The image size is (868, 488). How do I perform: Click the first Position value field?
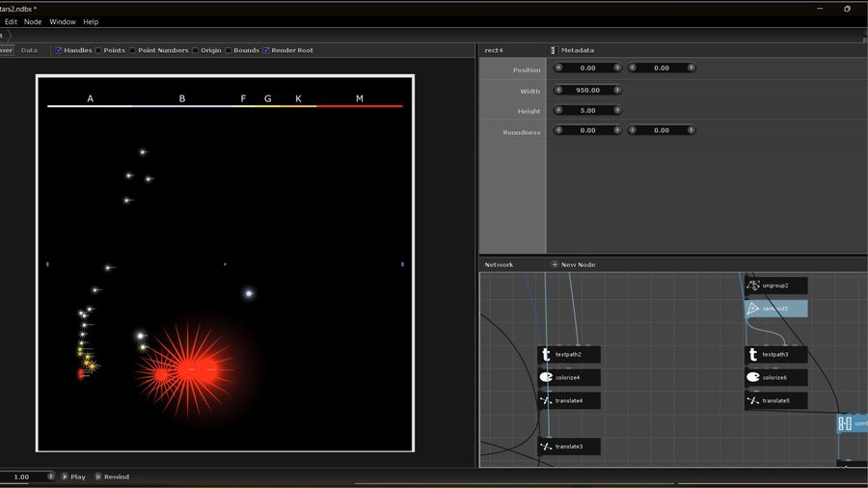587,68
